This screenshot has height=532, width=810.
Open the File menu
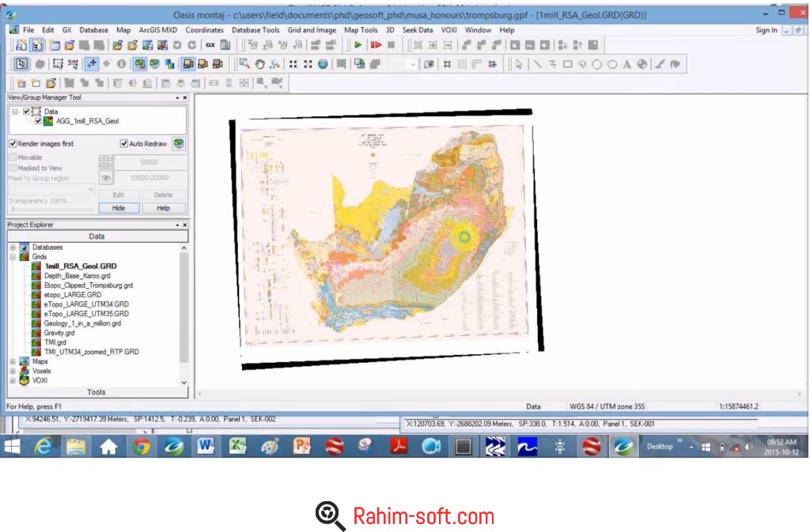tap(28, 30)
